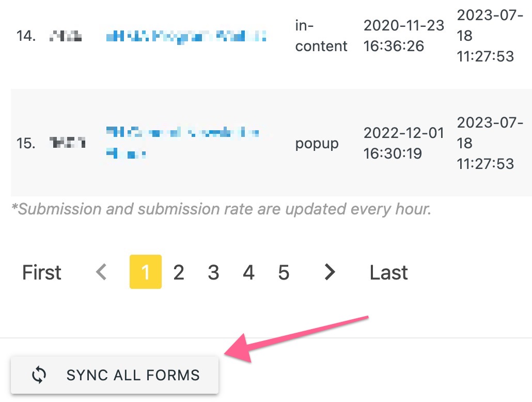Viewport: 532px width, 402px height.
Task: Click the 2022-12-01 creation date cell
Action: pyautogui.click(x=403, y=143)
